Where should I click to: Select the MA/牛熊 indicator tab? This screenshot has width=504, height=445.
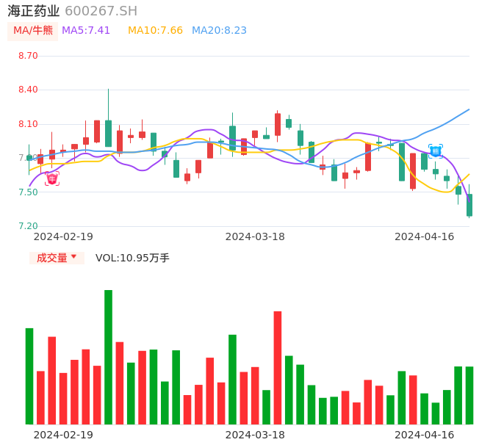(x=33, y=31)
